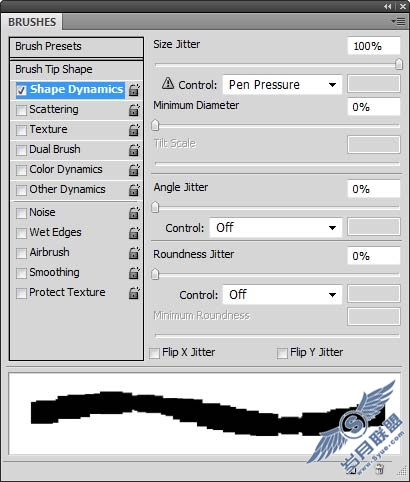The height and width of the screenshot is (482, 410).
Task: Open the Angle Jitter control dropdown
Action: (276, 228)
